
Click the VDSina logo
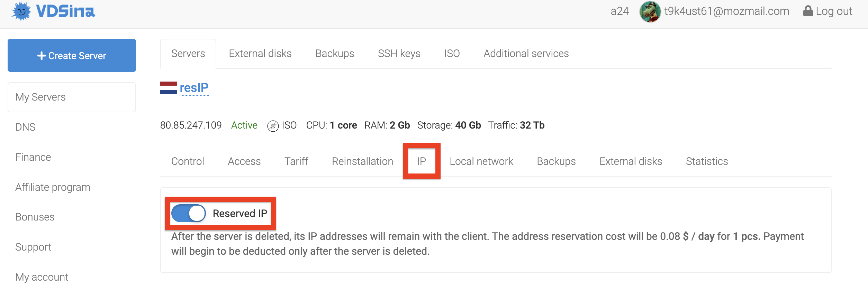pos(53,11)
